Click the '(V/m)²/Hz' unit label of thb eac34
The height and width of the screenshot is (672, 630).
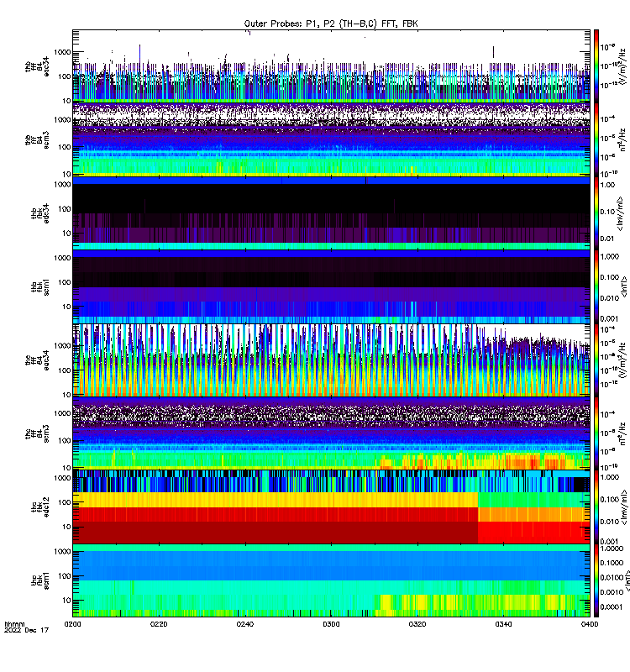(x=624, y=66)
